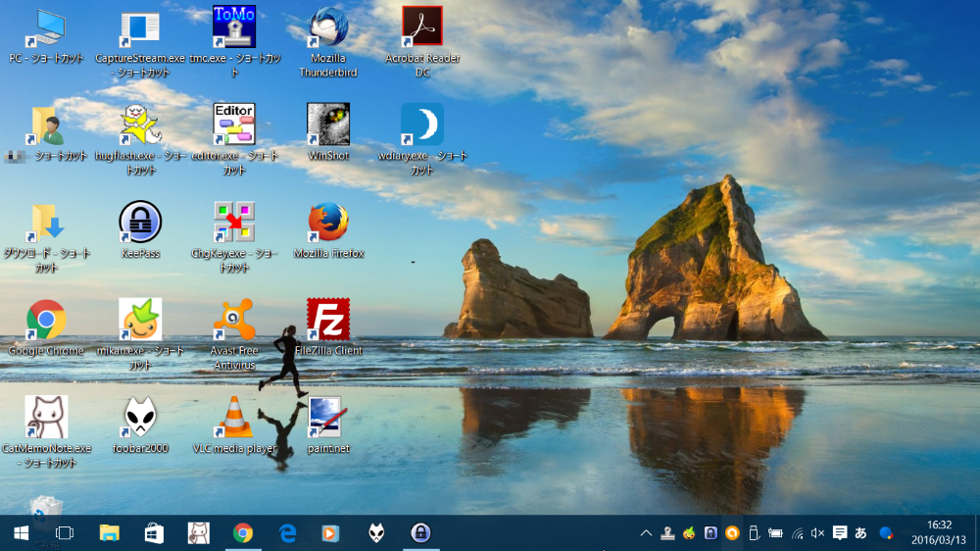Select the Acrobat Reader DC desktop icon

click(422, 28)
